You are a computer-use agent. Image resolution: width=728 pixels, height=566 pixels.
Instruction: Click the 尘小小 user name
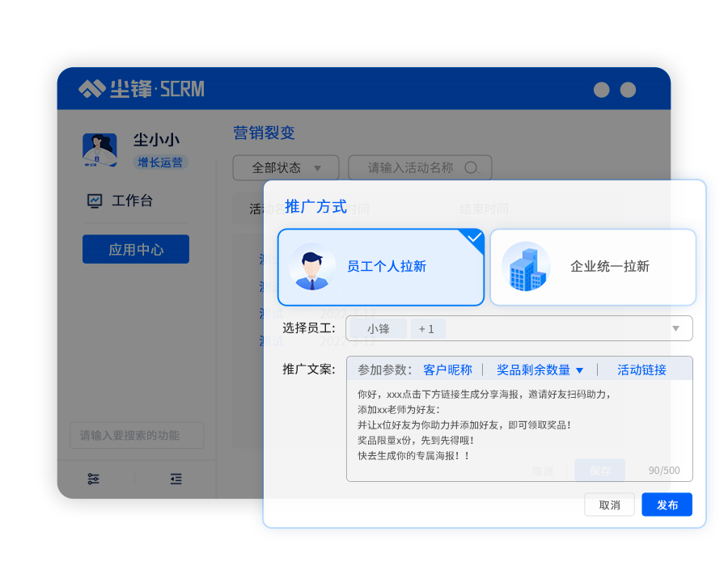coord(156,140)
